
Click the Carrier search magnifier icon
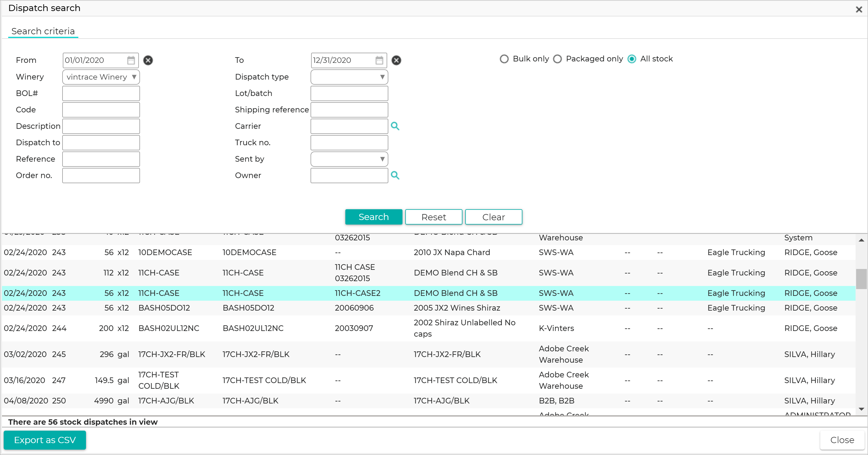point(395,126)
